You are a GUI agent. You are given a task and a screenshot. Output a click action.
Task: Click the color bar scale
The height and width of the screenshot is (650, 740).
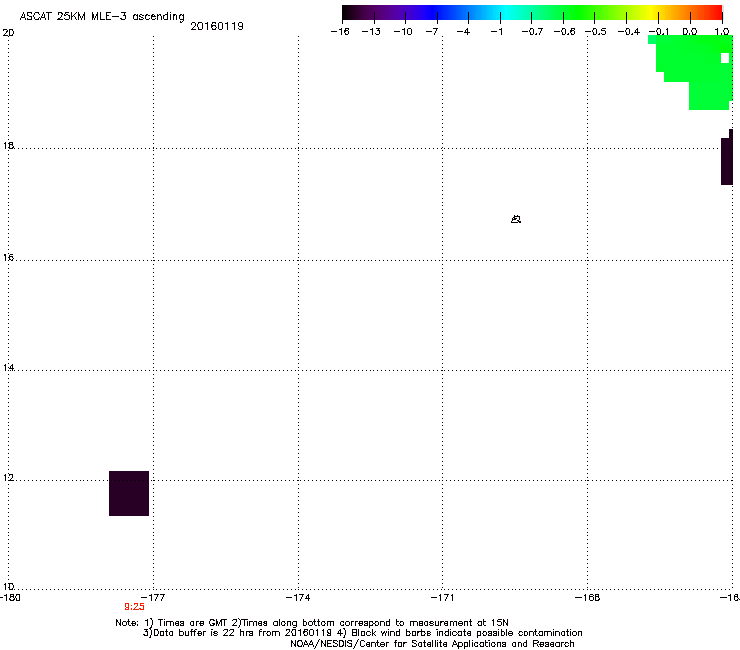pos(532,13)
